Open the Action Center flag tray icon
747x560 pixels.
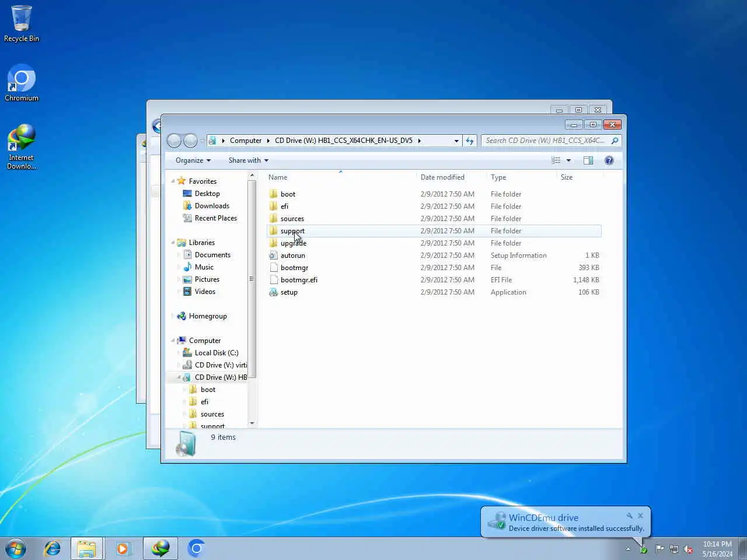[659, 549]
